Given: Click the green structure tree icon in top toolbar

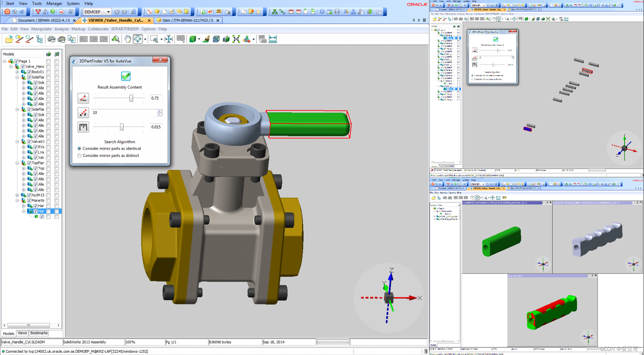Looking at the screenshot, I should (275, 12).
